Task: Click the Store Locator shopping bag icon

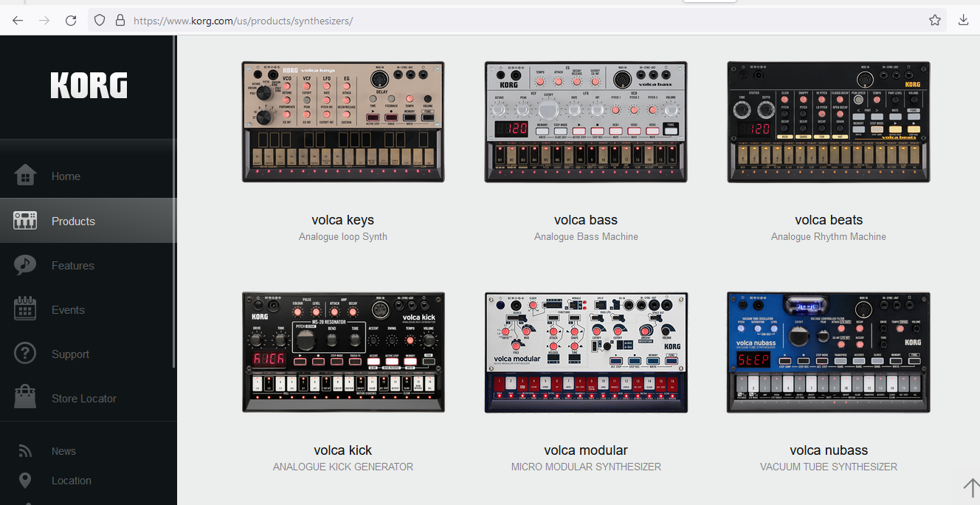Action: pyautogui.click(x=25, y=398)
